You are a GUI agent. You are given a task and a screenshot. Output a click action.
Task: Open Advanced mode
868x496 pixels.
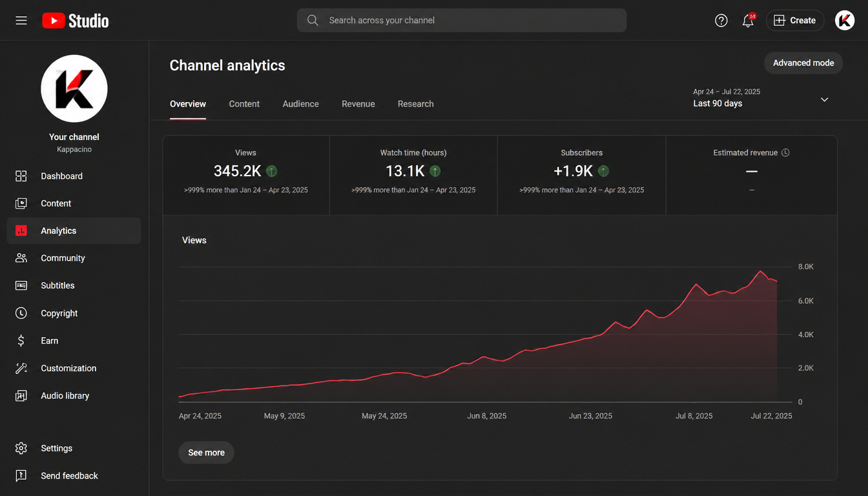click(x=803, y=63)
